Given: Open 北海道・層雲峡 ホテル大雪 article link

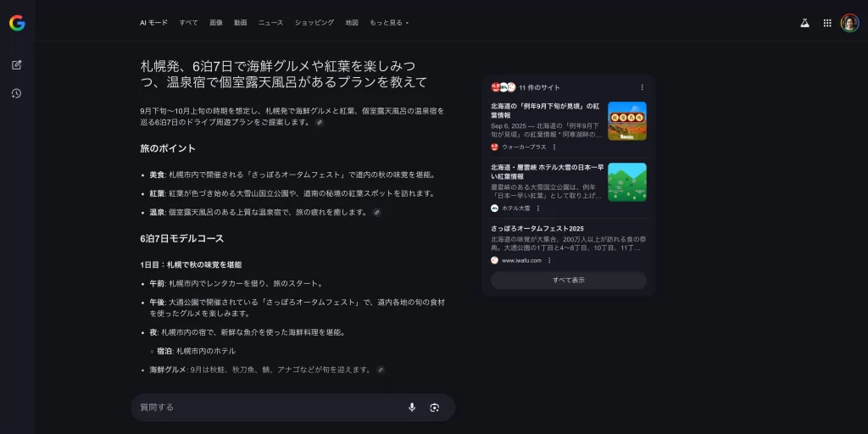Looking at the screenshot, I should pyautogui.click(x=547, y=171).
